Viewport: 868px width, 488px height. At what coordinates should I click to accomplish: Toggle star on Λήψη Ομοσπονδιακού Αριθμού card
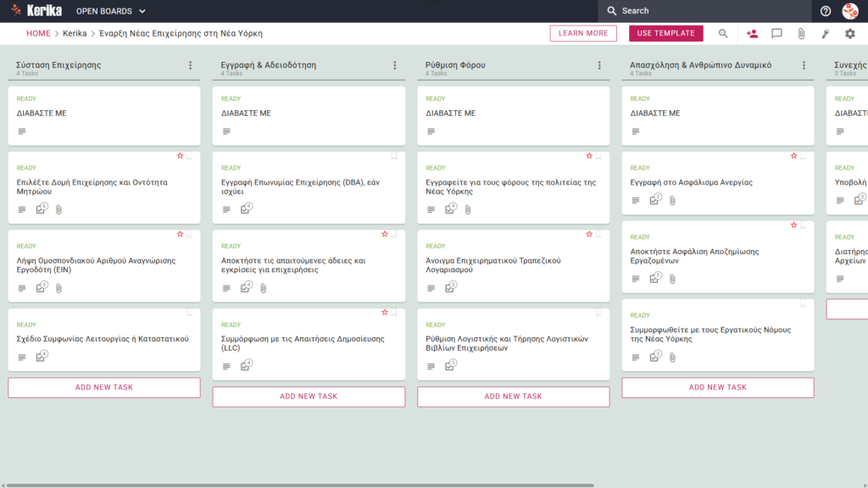click(180, 234)
